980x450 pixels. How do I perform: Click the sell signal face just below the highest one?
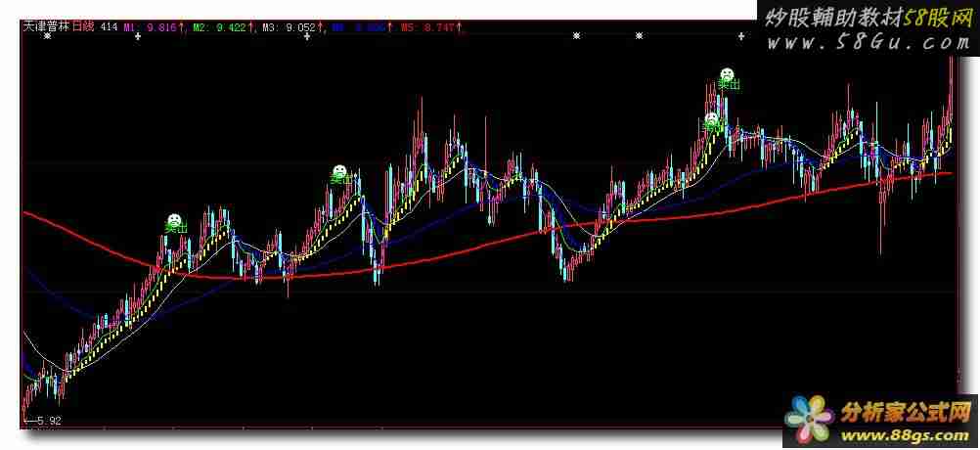(x=711, y=118)
